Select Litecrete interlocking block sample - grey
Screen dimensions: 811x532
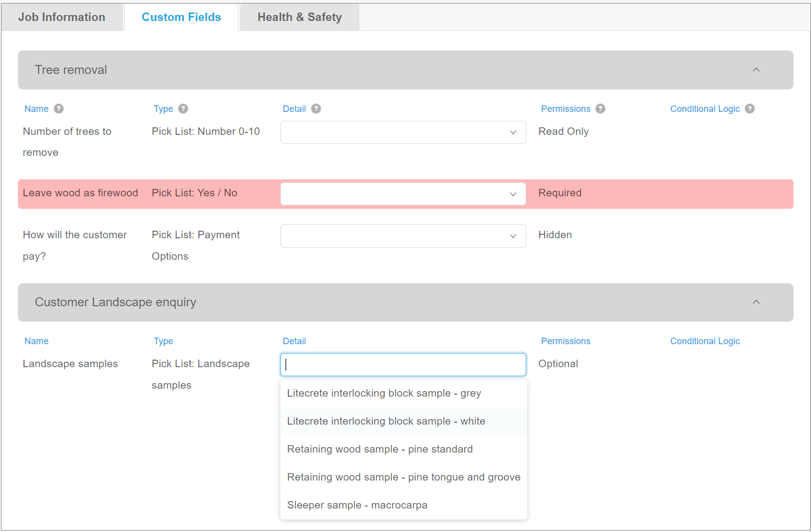pyautogui.click(x=384, y=393)
